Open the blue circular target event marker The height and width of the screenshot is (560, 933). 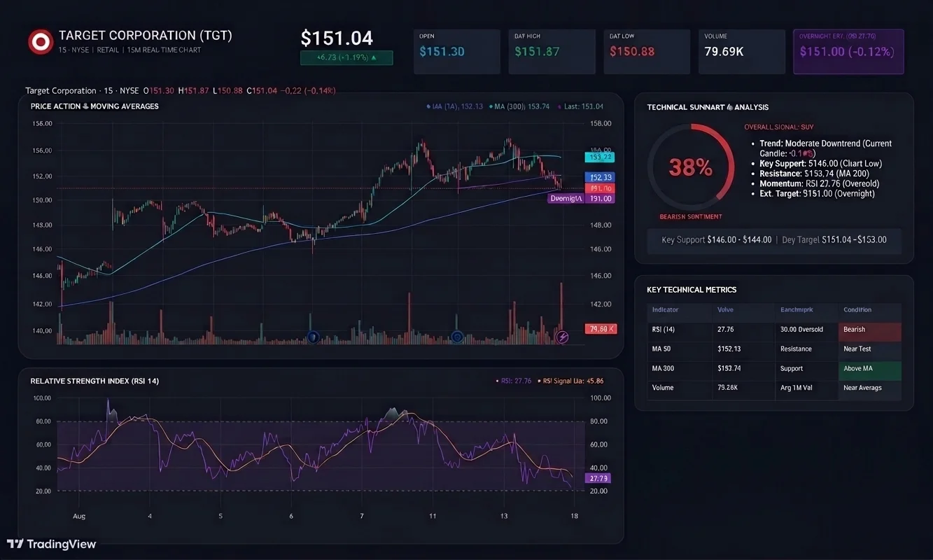[x=458, y=337]
